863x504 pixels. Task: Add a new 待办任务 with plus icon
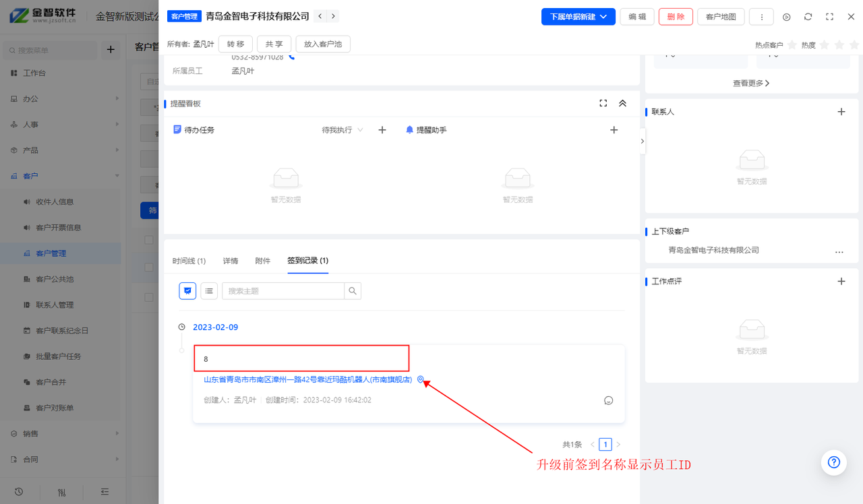point(382,130)
